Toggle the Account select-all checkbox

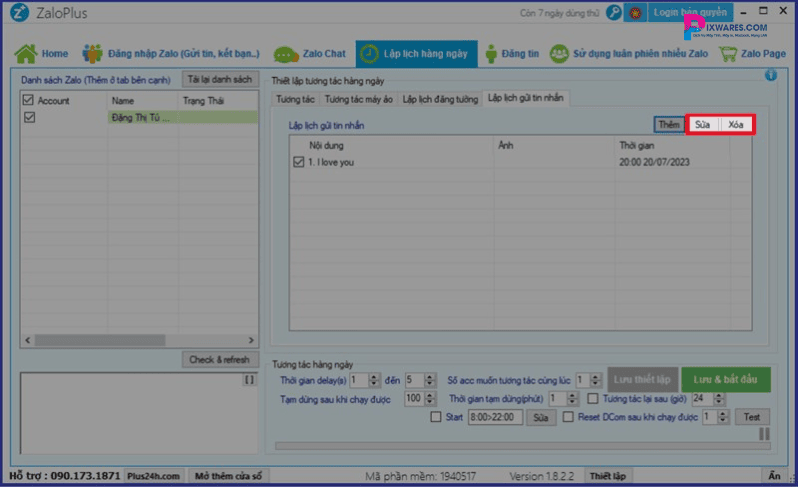click(x=28, y=101)
